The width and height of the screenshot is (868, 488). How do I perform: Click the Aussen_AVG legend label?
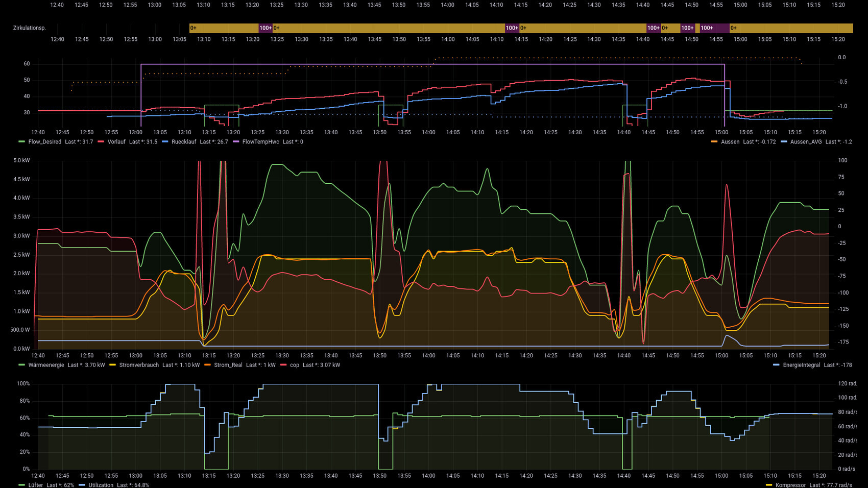806,142
